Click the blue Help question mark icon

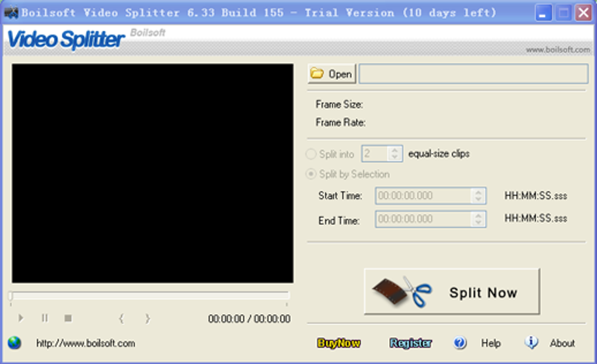click(460, 343)
